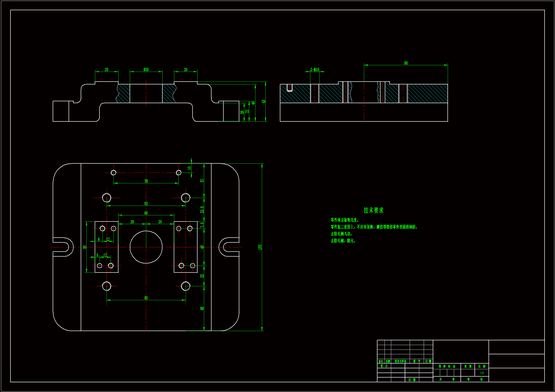The width and height of the screenshot is (555, 392).
Task: Click the 43 height dimension in the section view
Action: click(x=263, y=101)
